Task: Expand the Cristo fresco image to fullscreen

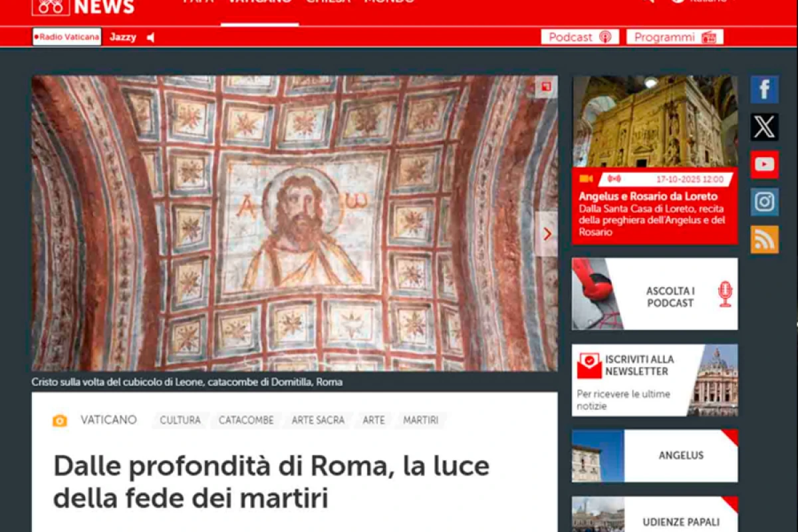Action: [546, 86]
